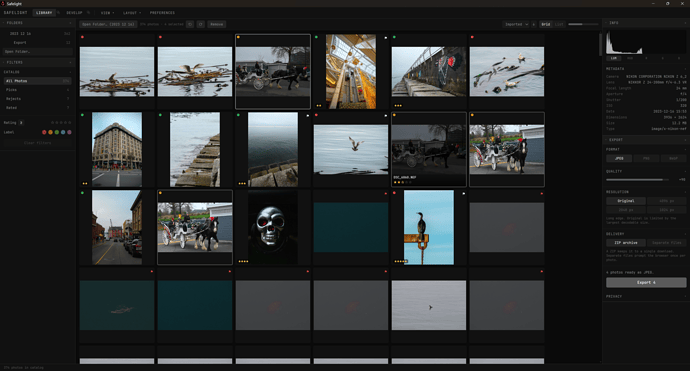The width and height of the screenshot is (690, 371).
Task: Select the 2023 12 16 folder
Action: (38, 33)
